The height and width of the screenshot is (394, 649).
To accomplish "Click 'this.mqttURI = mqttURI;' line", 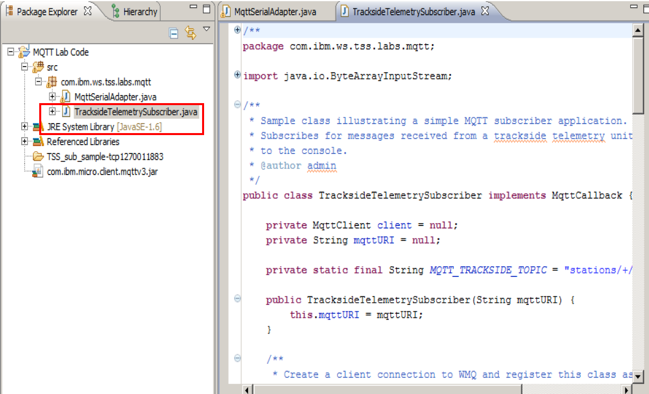I will [x=356, y=315].
